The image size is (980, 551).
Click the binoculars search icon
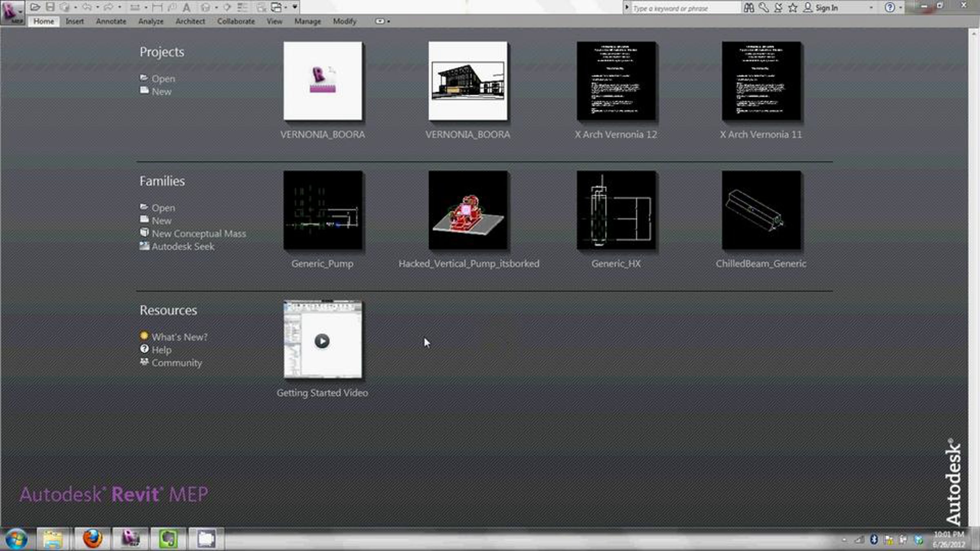pyautogui.click(x=748, y=7)
